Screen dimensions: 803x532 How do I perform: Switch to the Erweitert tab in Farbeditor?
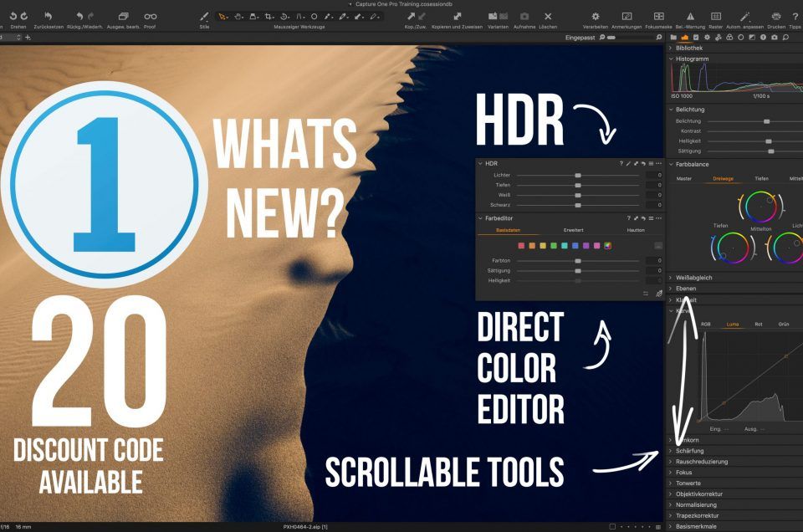(573, 230)
